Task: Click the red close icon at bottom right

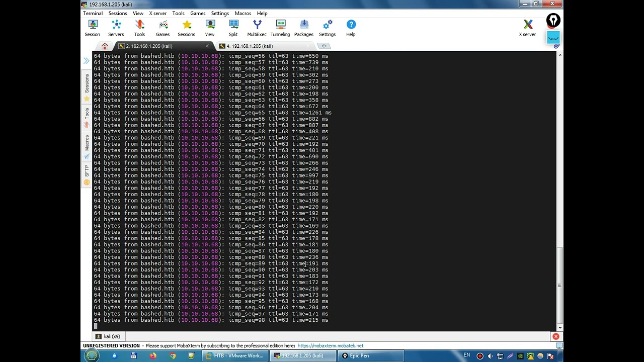Action: [556, 336]
